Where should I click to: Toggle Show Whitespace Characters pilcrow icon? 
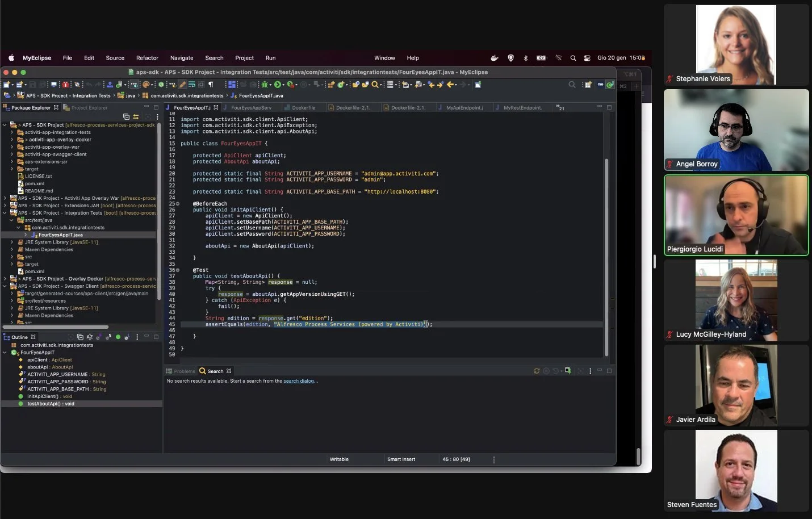[211, 85]
